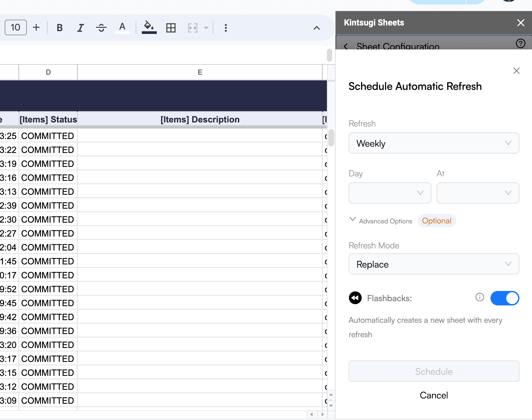532x420 pixels.
Task: Turn off the Flashbacks toggle
Action: click(x=504, y=298)
